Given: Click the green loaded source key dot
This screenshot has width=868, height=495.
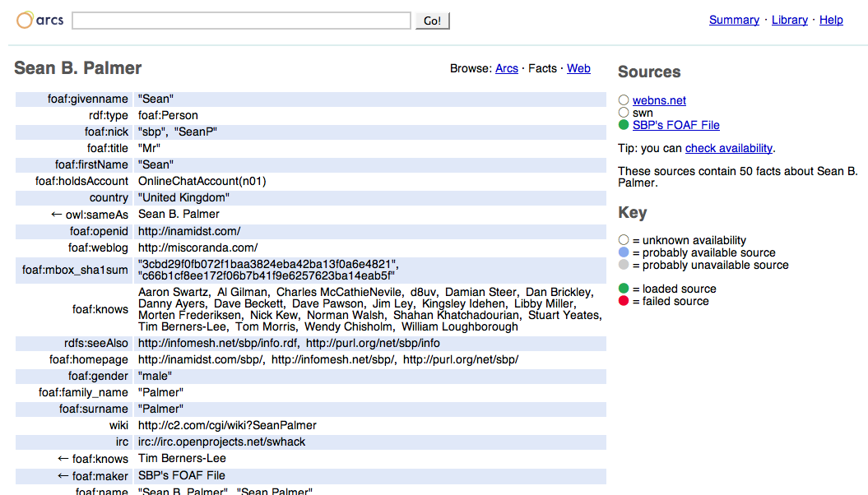Looking at the screenshot, I should [624, 289].
